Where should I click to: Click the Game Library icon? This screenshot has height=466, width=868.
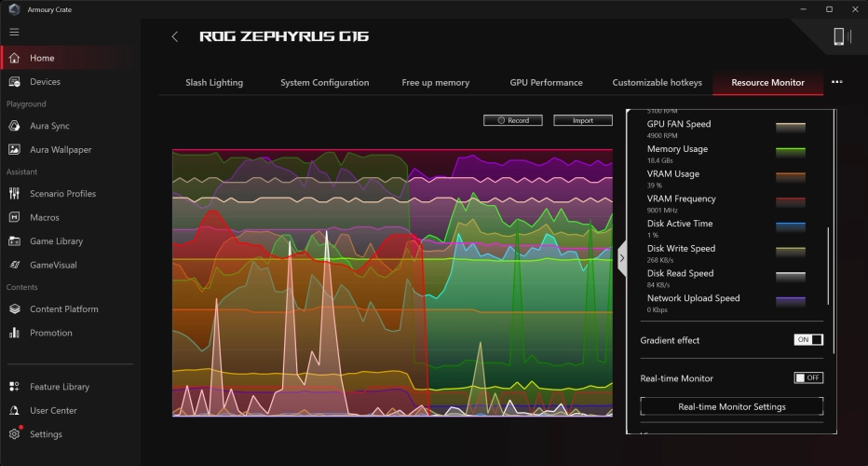click(x=14, y=241)
